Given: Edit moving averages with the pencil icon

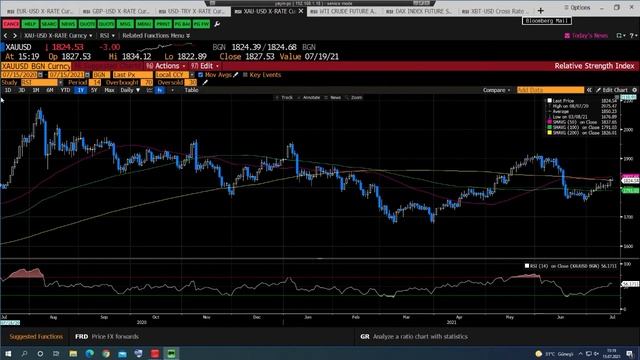Looking at the screenshot, I should coord(236,75).
